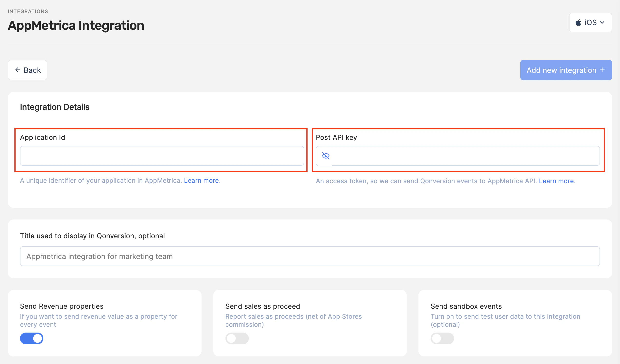Turn on Send sandbox events toggle
This screenshot has height=364, width=620.
click(442, 338)
